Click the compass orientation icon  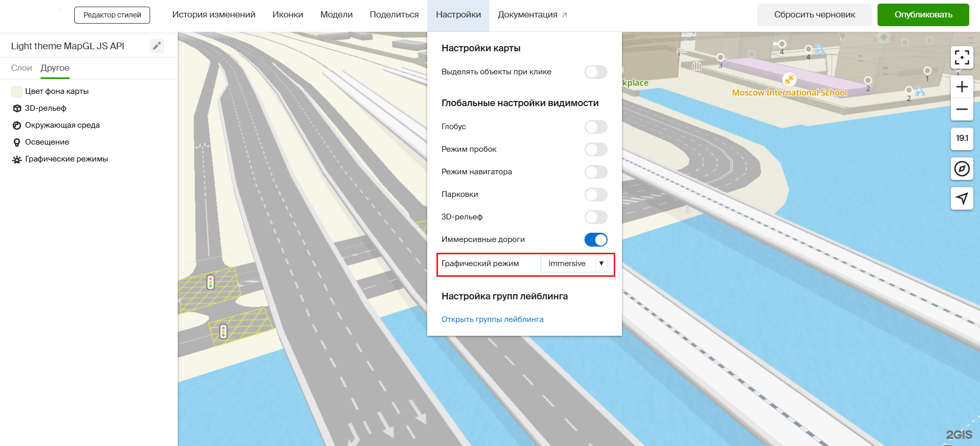click(x=962, y=169)
